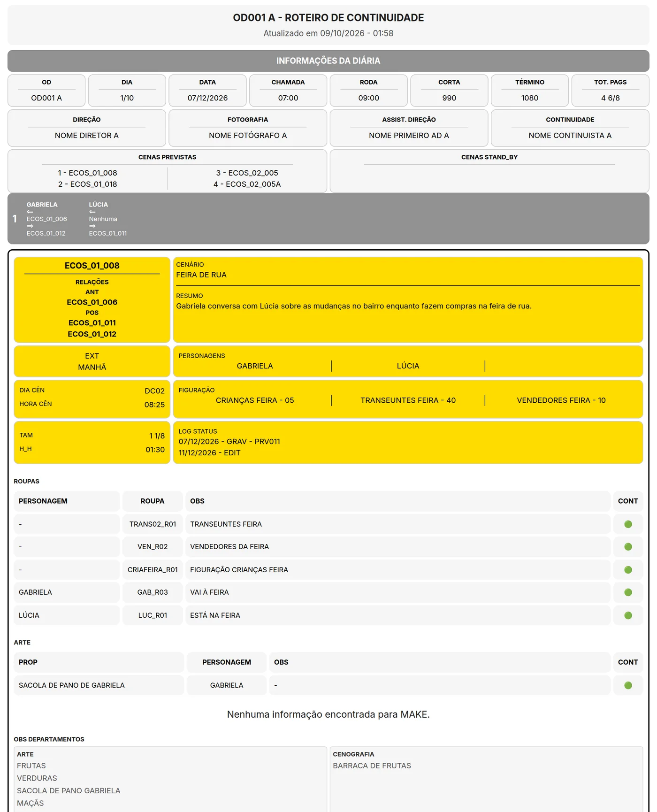The width and height of the screenshot is (657, 812).
Task: Open following relation ECOS_01_012 in yellow card
Action: (x=92, y=334)
